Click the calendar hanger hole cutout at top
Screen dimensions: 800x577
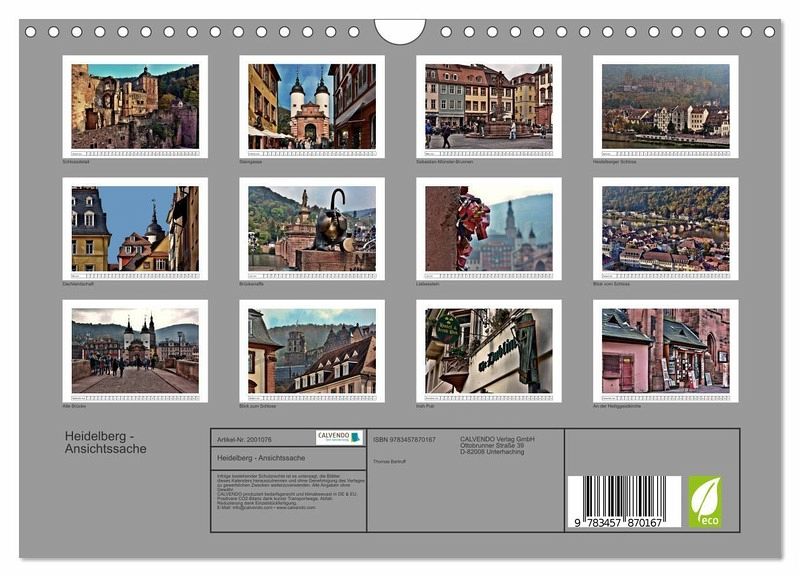tap(399, 31)
